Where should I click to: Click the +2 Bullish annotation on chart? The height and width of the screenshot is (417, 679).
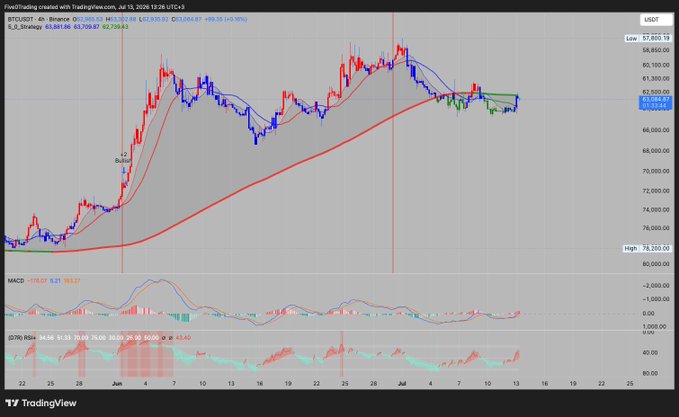point(123,158)
